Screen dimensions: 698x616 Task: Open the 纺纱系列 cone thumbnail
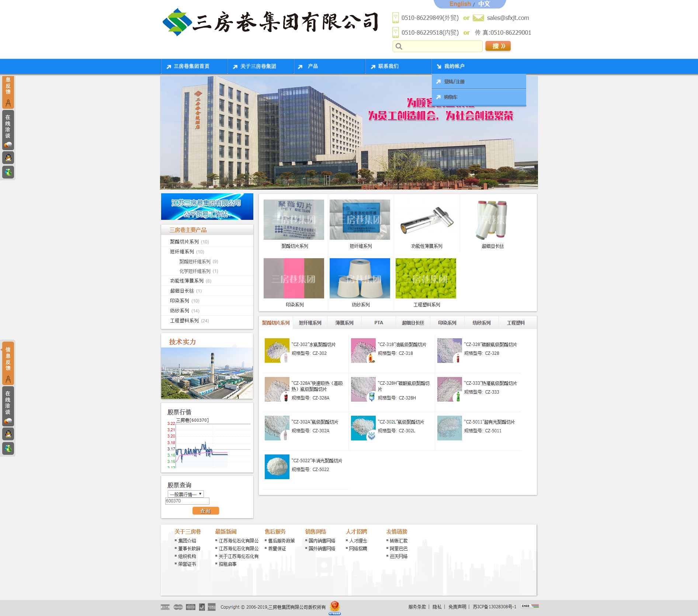point(360,278)
